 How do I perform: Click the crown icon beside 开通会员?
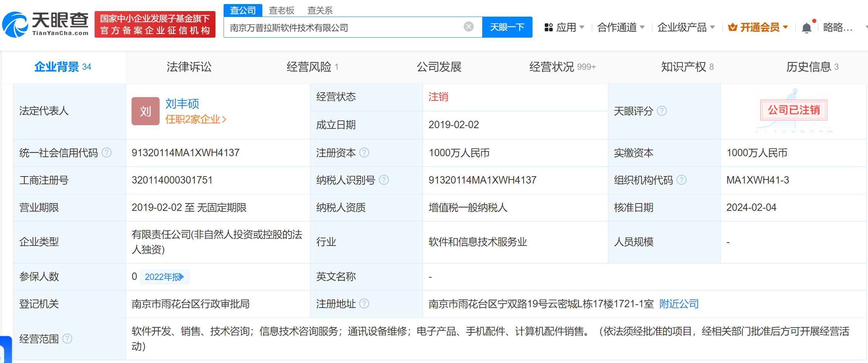732,27
